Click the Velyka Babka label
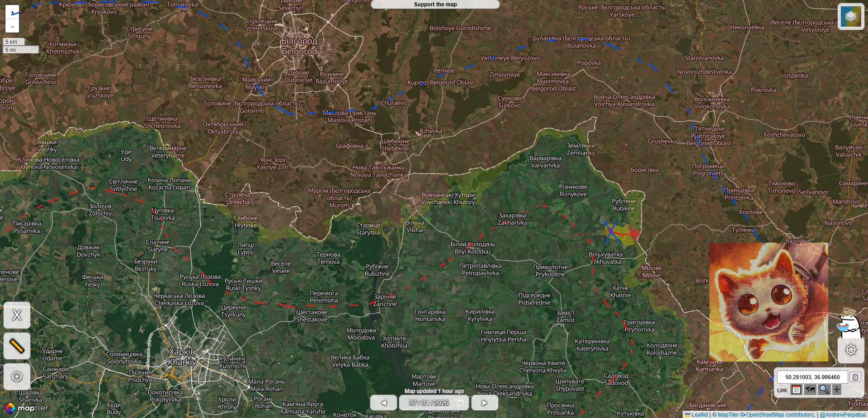 pos(350,361)
